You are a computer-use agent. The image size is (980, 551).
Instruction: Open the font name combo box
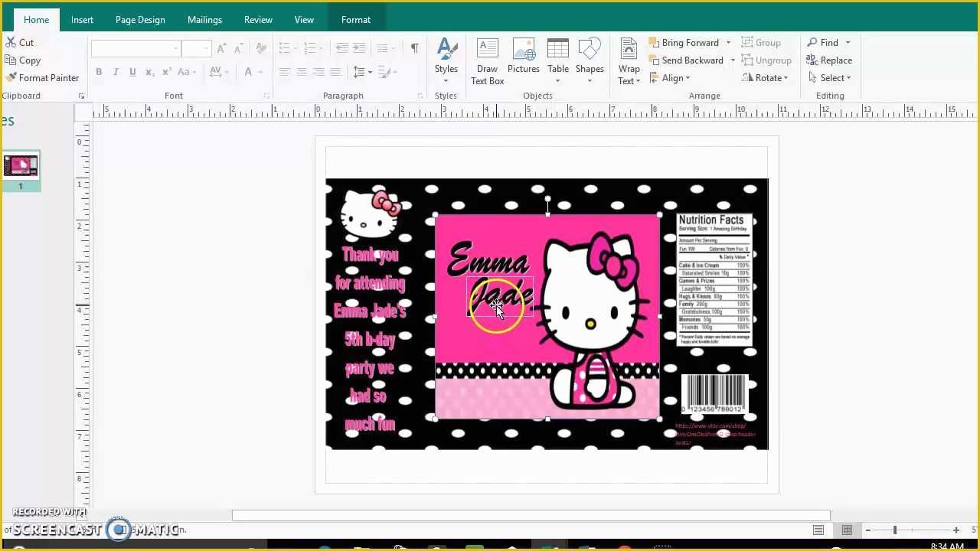pos(136,49)
